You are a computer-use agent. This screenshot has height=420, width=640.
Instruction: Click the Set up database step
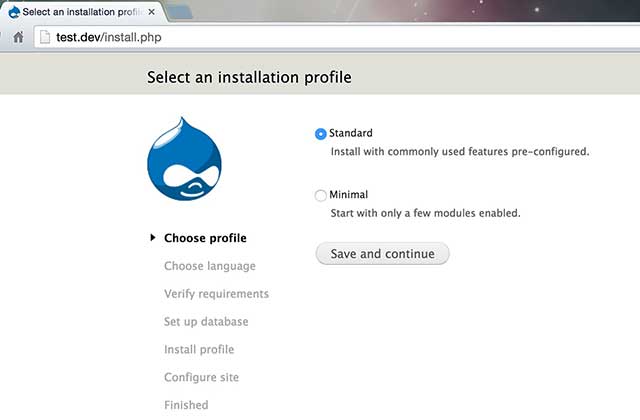coord(206,322)
